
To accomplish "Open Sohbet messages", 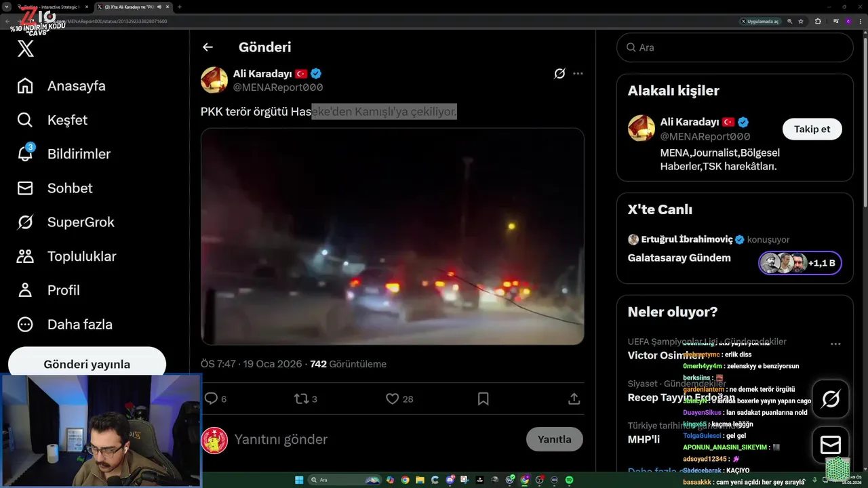I will tap(54, 188).
